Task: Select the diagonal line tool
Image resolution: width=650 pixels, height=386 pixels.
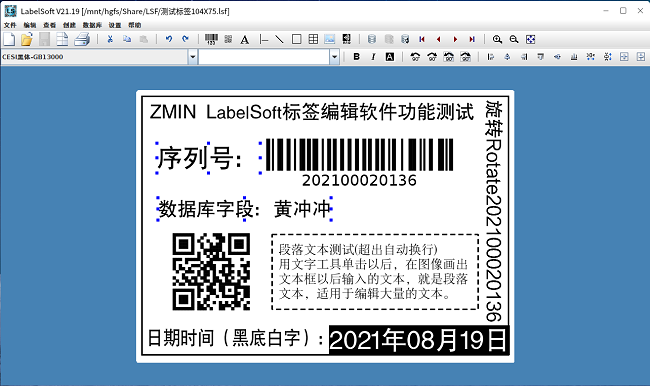Action: pyautogui.click(x=279, y=39)
